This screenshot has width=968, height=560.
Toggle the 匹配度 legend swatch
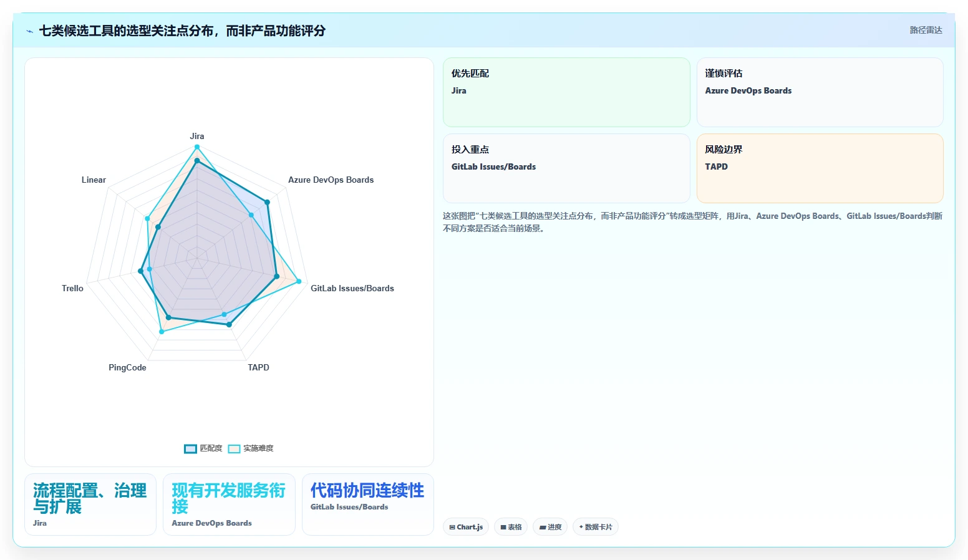[x=190, y=448]
